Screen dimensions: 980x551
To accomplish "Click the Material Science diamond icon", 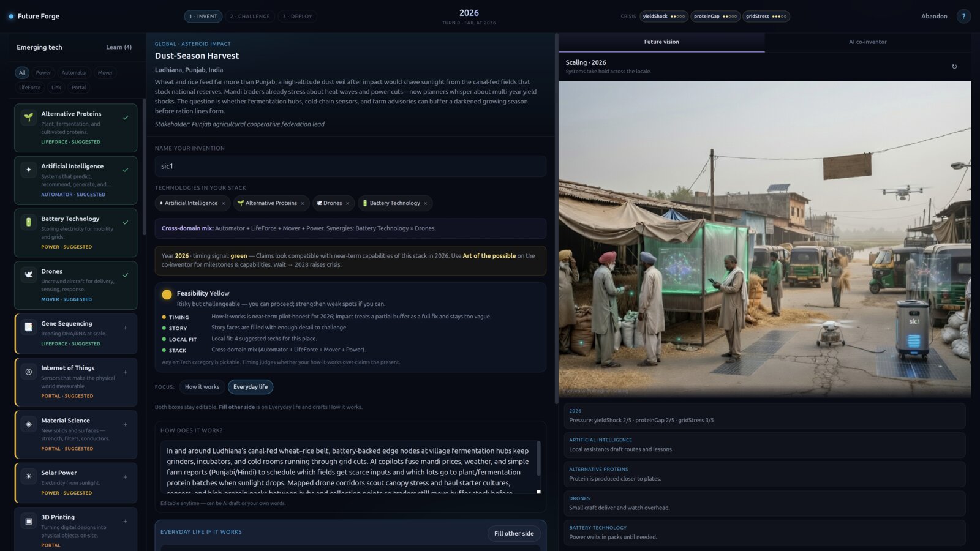I will [28, 424].
